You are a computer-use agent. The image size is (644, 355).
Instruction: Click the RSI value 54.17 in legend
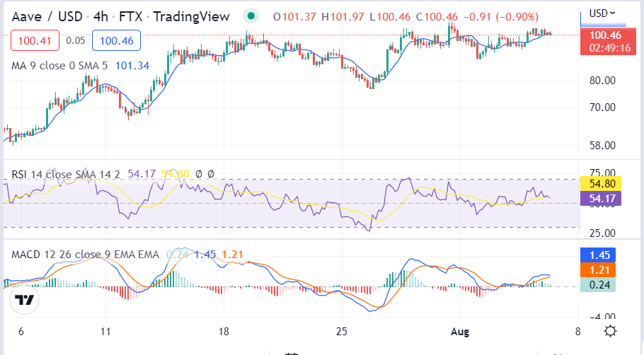click(142, 174)
